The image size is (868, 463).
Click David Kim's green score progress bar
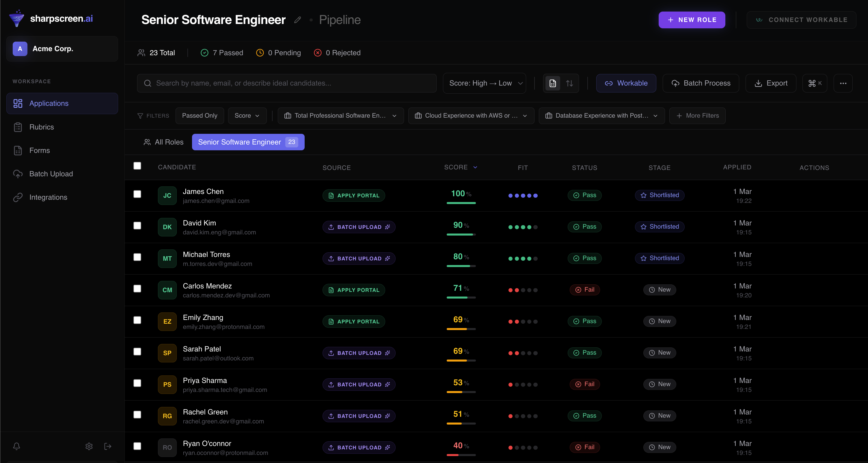click(x=461, y=234)
